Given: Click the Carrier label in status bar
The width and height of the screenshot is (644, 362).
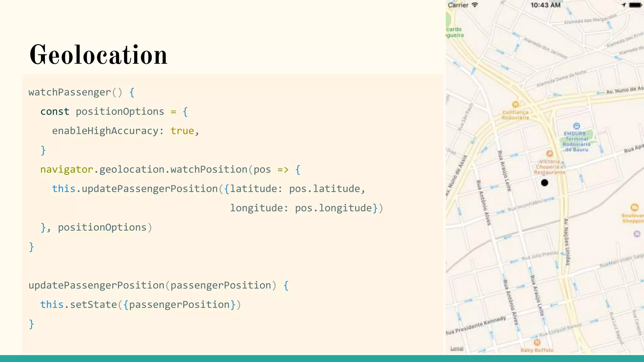Looking at the screenshot, I should pyautogui.click(x=458, y=5).
